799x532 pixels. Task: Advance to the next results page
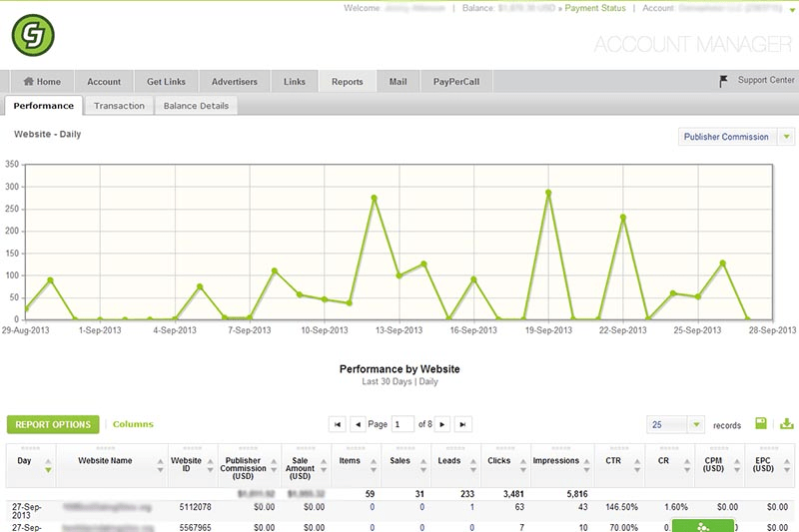(441, 424)
